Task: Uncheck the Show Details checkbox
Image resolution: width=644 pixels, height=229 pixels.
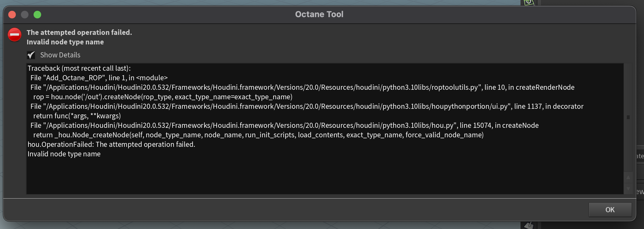Action: coord(31,55)
